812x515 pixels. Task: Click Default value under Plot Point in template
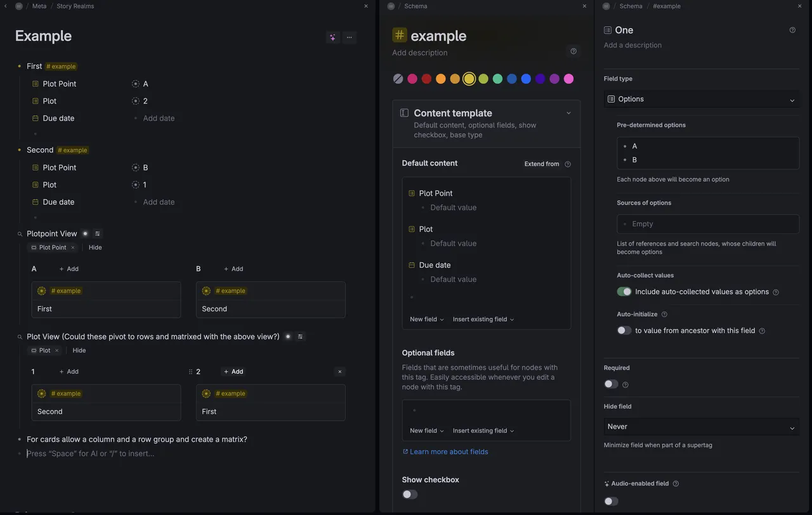tap(453, 207)
